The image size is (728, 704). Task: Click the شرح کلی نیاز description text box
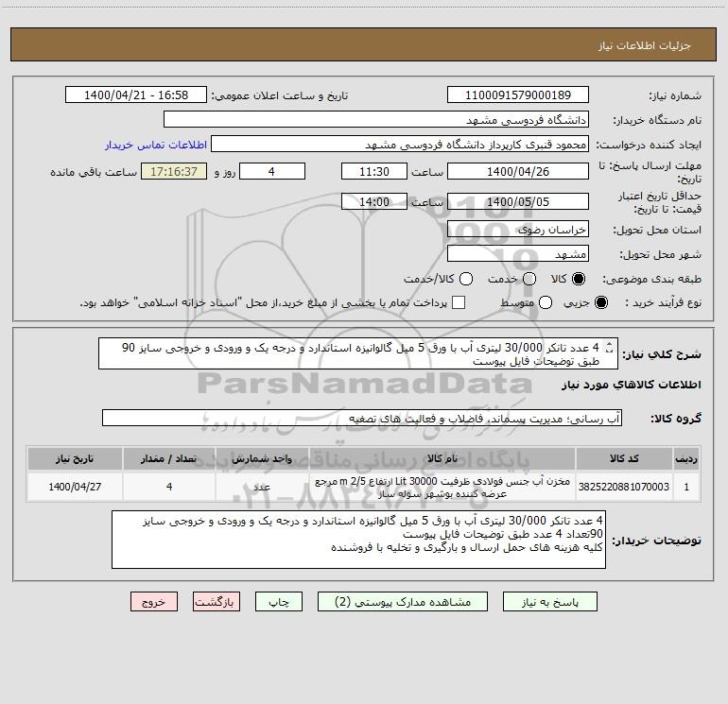358,354
